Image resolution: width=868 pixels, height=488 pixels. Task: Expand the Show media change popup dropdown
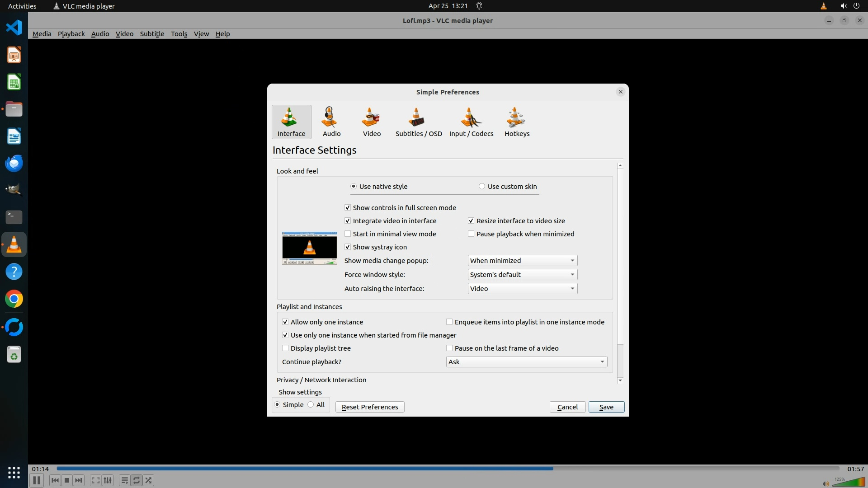[522, 261]
